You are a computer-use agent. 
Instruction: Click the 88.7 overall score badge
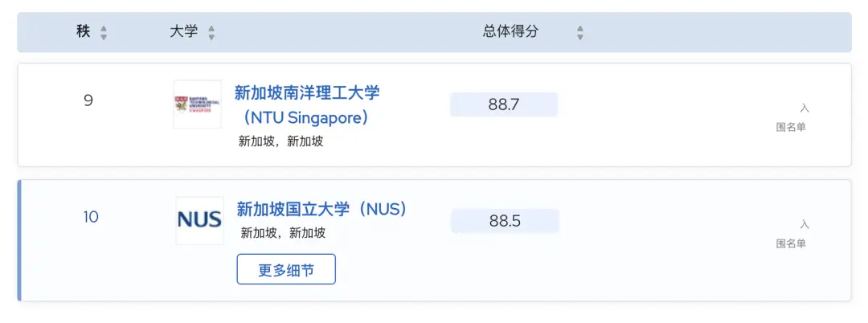click(x=504, y=104)
